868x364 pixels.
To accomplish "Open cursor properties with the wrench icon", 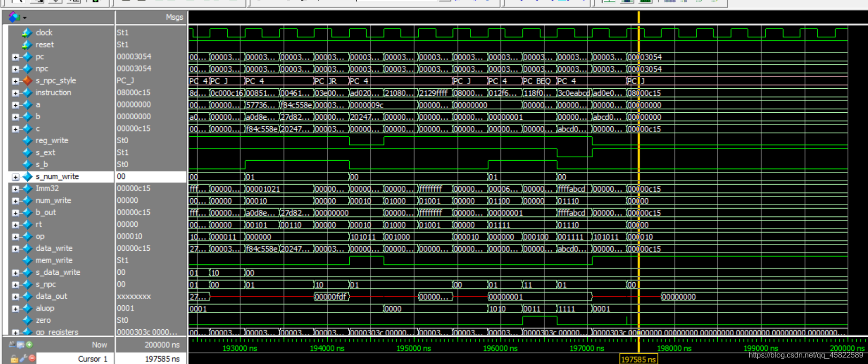I will pyautogui.click(x=23, y=359).
